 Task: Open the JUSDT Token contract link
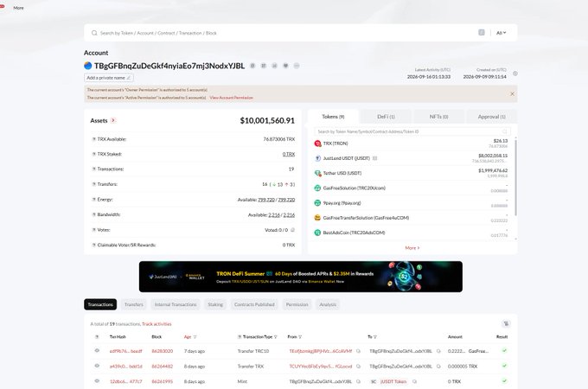point(393,381)
